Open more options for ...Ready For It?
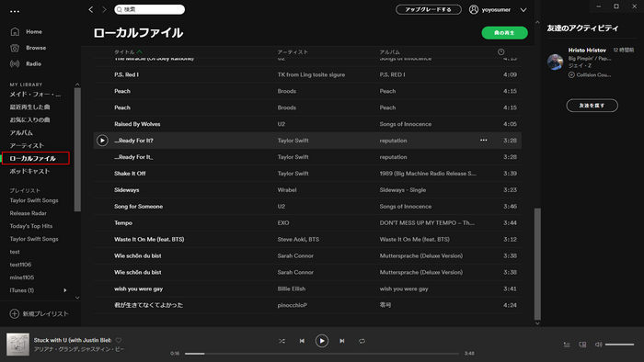Image resolution: width=644 pixels, height=362 pixels. point(483,141)
